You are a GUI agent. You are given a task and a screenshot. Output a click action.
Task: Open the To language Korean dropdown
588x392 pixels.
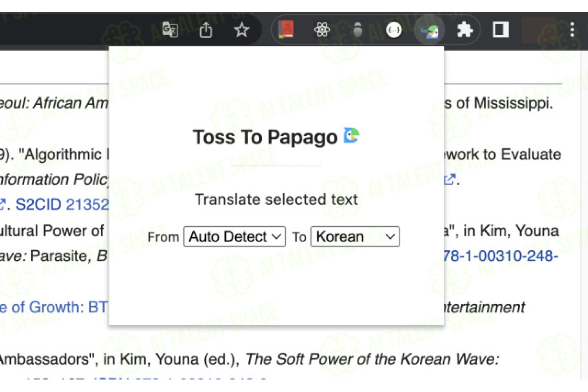point(355,237)
